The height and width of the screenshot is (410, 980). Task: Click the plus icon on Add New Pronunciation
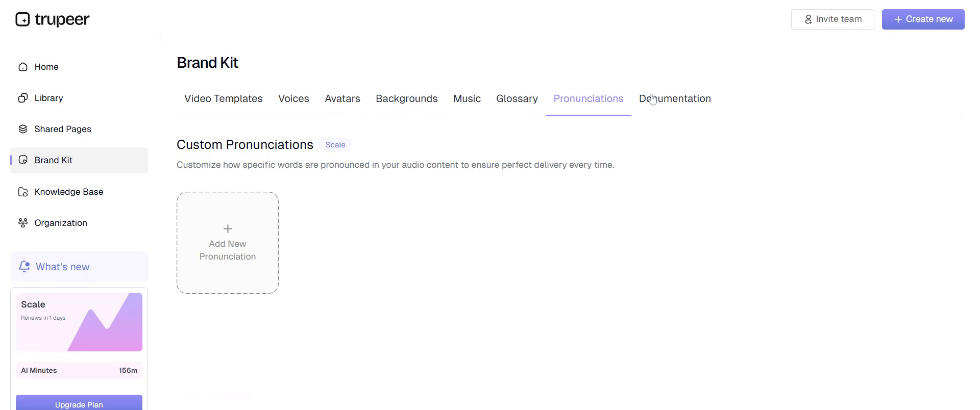click(x=228, y=228)
